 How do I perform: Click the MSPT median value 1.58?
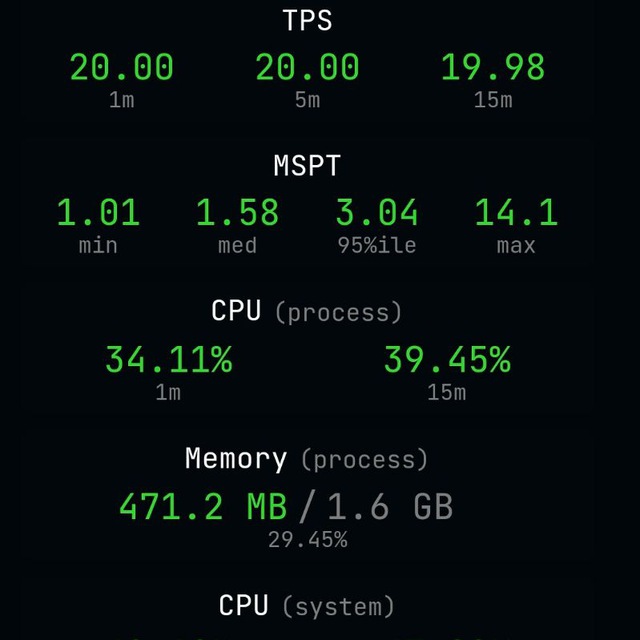pyautogui.click(x=237, y=213)
